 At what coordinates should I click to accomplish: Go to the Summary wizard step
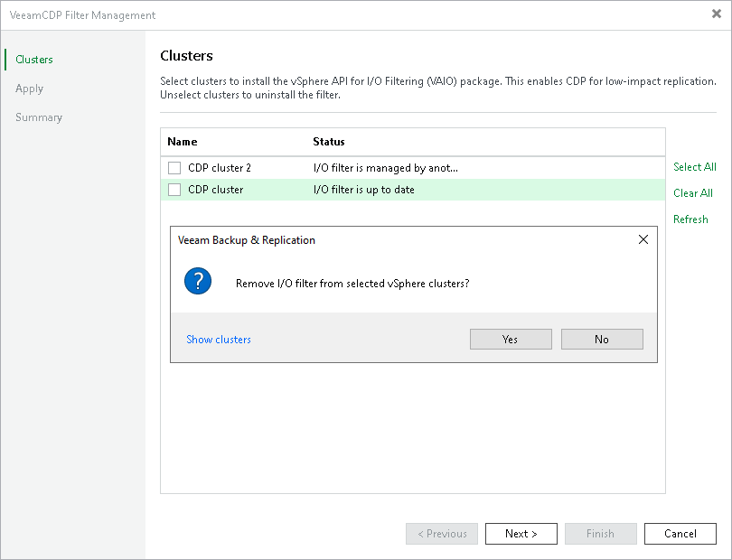tap(39, 117)
